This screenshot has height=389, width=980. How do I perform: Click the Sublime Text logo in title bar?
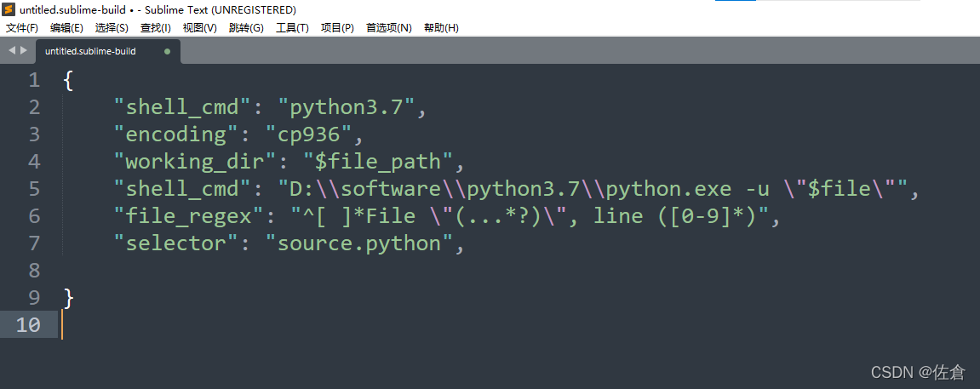pyautogui.click(x=9, y=9)
